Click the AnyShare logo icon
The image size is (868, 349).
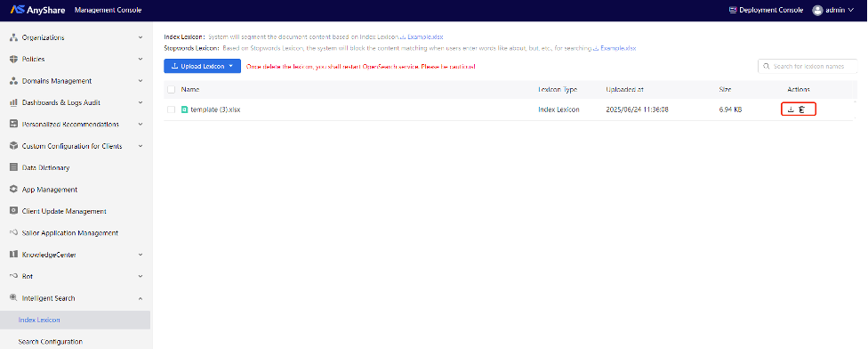click(x=18, y=10)
